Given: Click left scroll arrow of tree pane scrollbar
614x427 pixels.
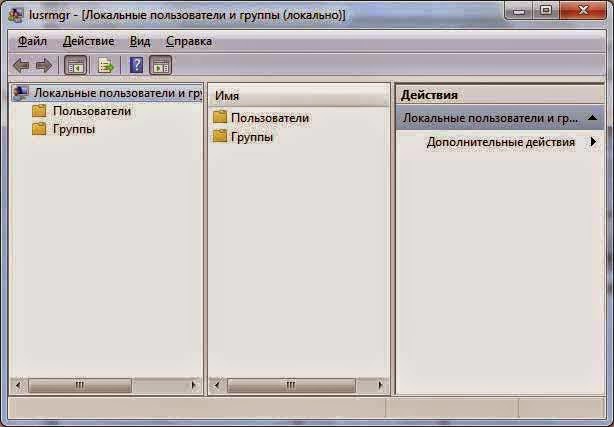Looking at the screenshot, I should 18,385.
